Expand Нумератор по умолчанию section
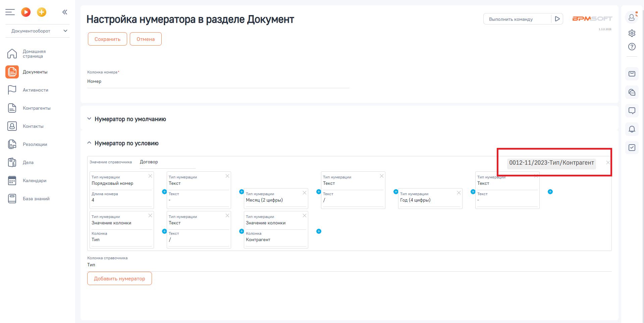Viewport: 644px width, 323px height. (89, 119)
